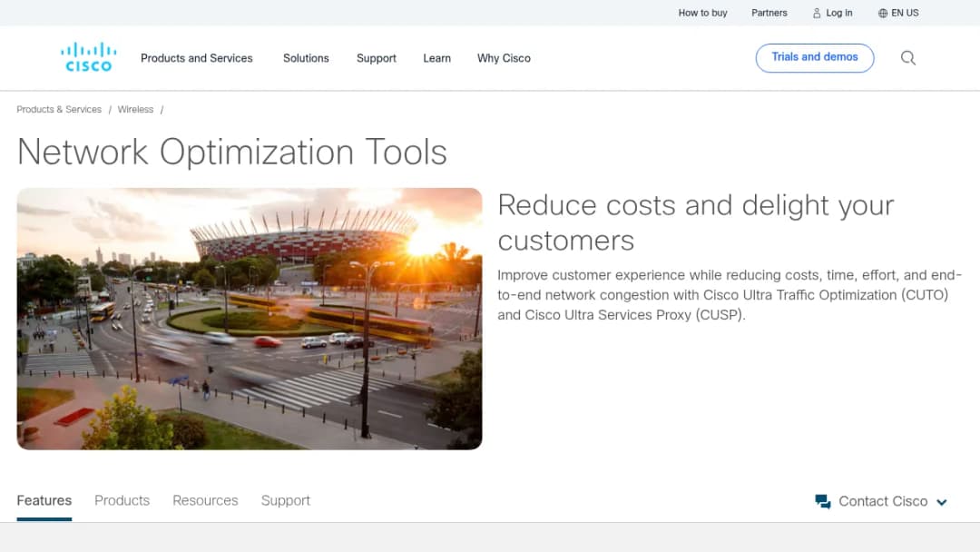Switch to the Resources tab
This screenshot has height=552, width=980.
205,501
